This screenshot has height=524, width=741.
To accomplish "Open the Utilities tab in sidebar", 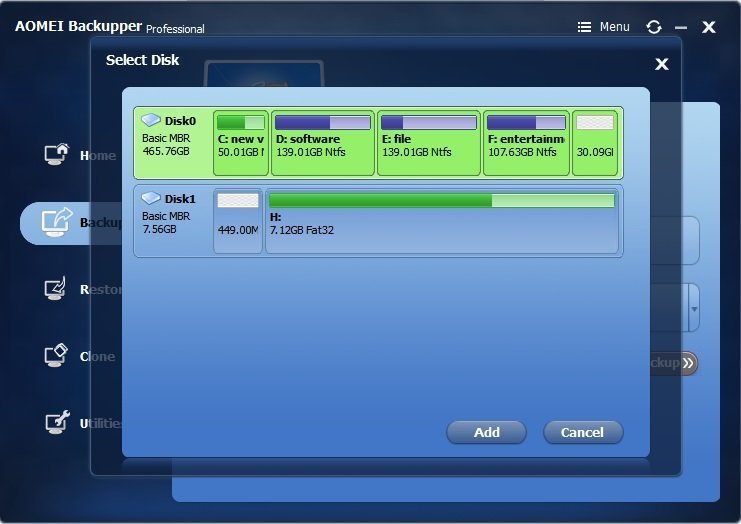I will pos(83,423).
